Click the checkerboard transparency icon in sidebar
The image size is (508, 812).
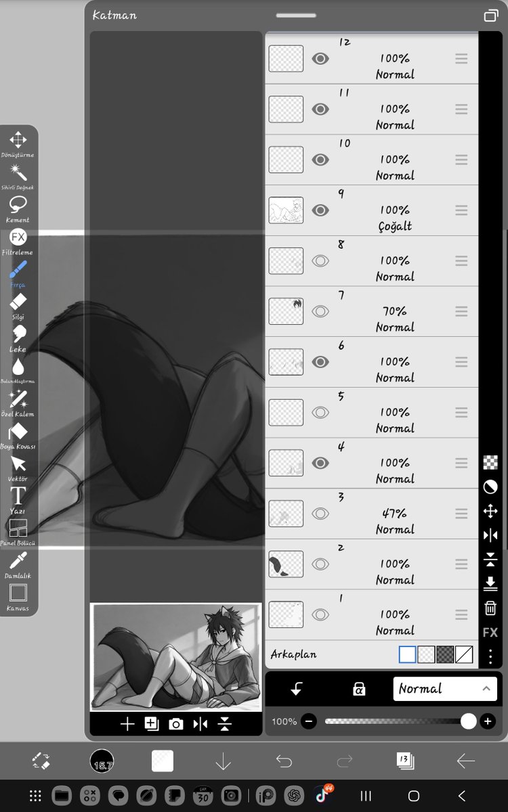490,463
